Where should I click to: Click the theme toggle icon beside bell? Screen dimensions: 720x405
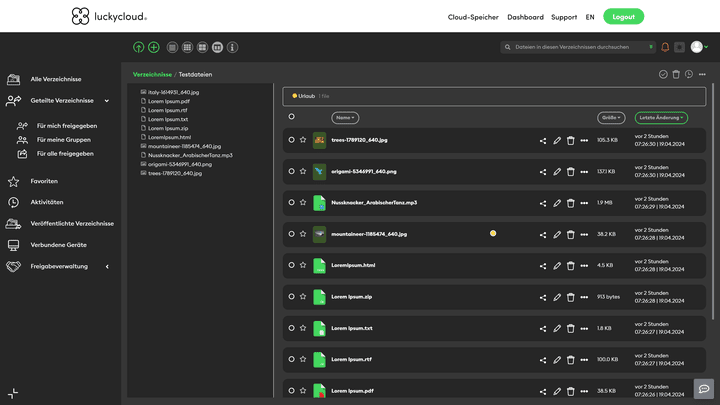pos(680,47)
